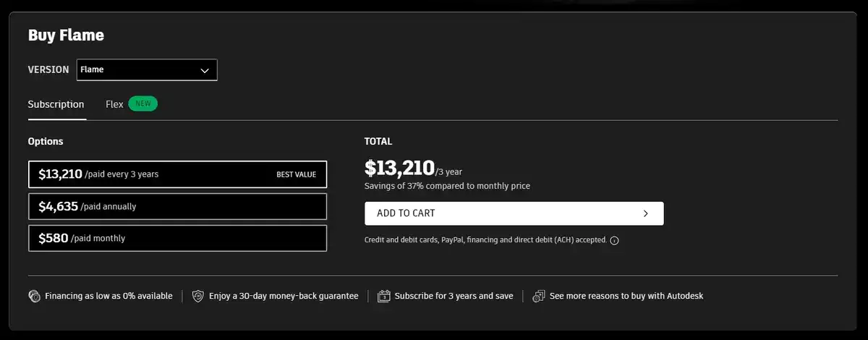Choose the $580 paid monthly option

click(177, 238)
